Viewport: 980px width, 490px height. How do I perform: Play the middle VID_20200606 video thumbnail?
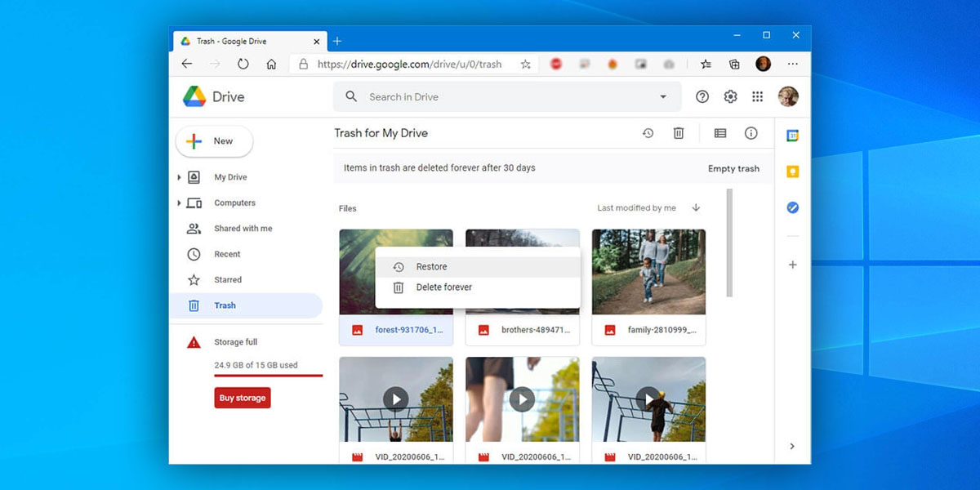coord(522,399)
